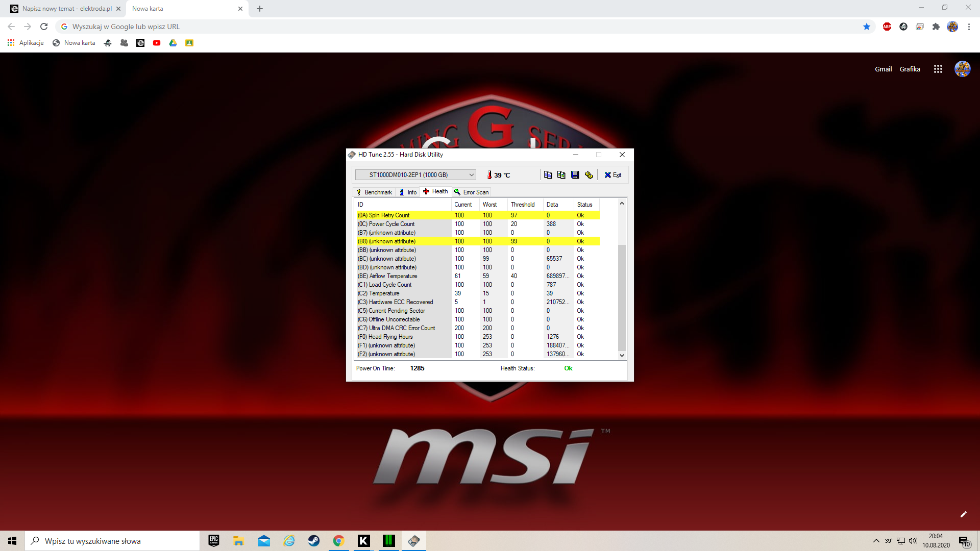The image size is (980, 551).
Task: Open the Windows Start menu
Action: click(12, 541)
